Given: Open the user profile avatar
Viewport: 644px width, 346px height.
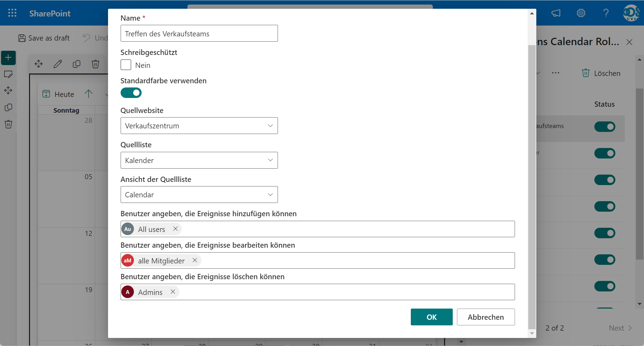Looking at the screenshot, I should click(x=631, y=13).
